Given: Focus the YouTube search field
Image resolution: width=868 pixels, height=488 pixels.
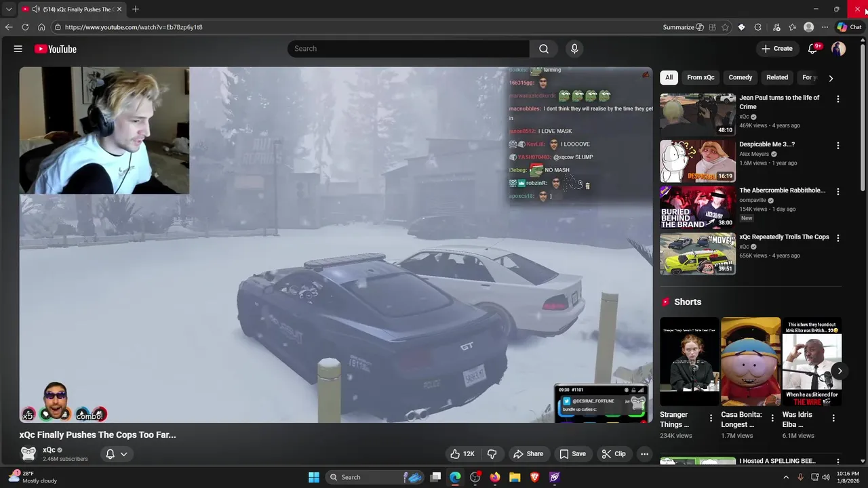Looking at the screenshot, I should pyautogui.click(x=408, y=49).
